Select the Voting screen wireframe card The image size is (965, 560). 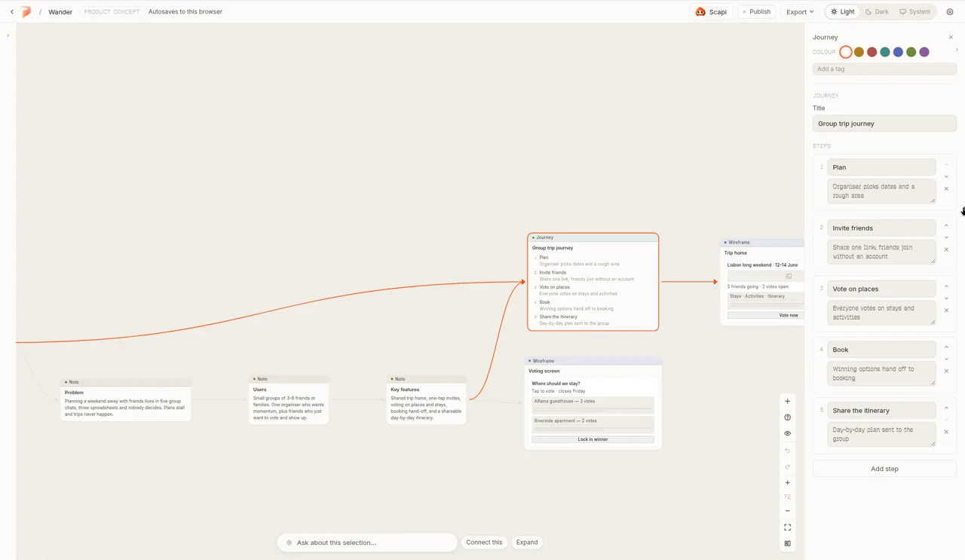pyautogui.click(x=593, y=403)
